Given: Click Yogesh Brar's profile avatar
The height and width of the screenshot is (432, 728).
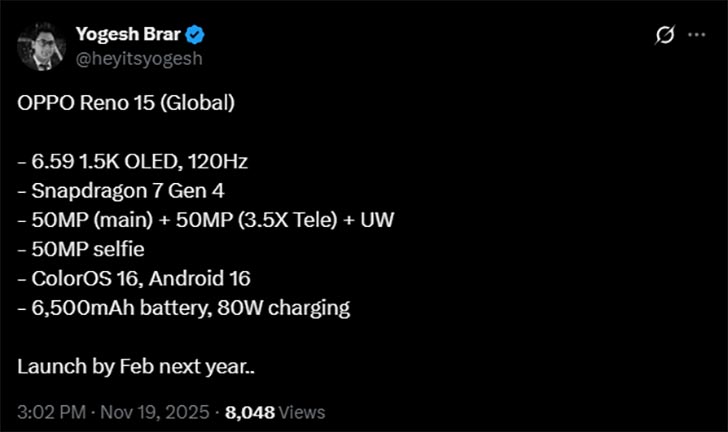Looking at the screenshot, I should click(x=41, y=46).
